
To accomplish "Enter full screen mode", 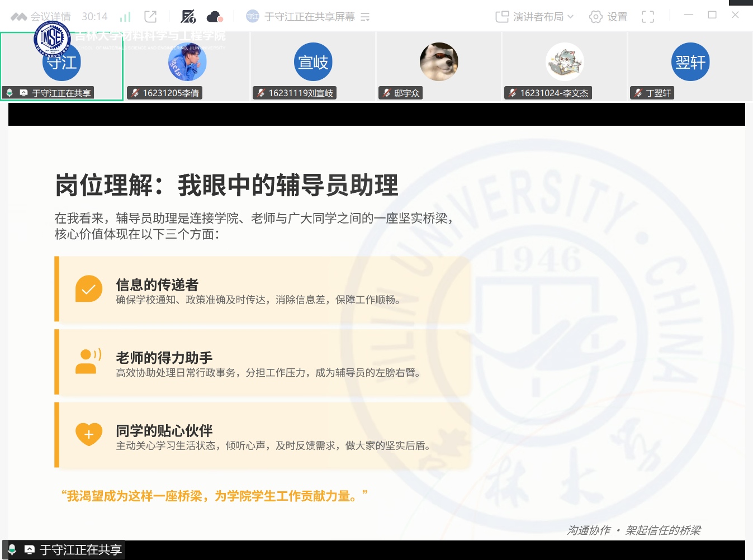I will [x=647, y=17].
